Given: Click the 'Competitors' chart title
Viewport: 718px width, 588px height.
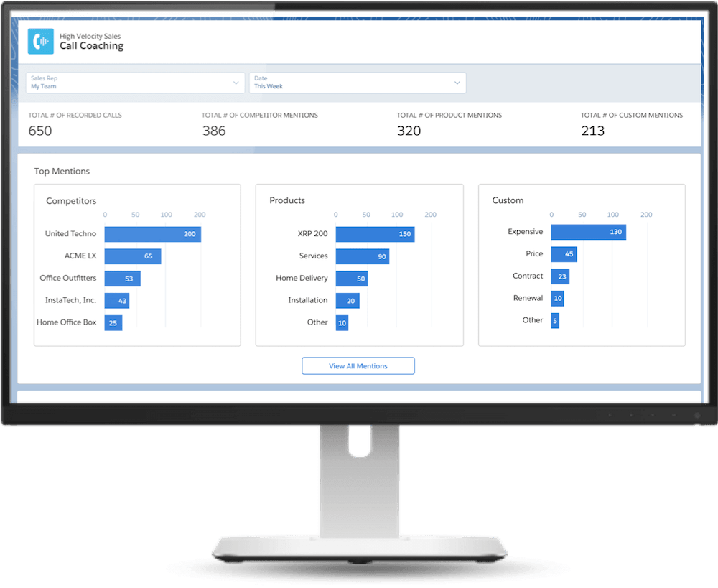Looking at the screenshot, I should [x=71, y=201].
